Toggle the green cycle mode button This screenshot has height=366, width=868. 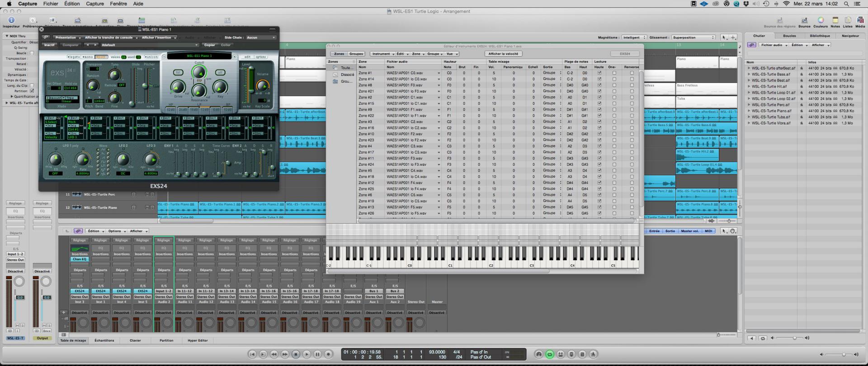click(550, 354)
